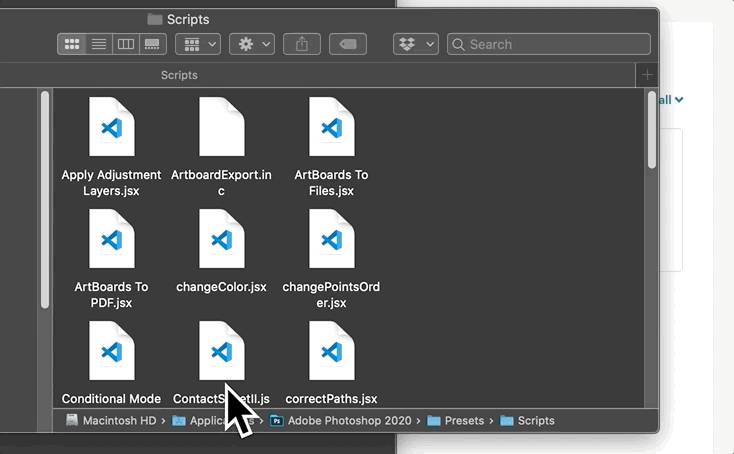The height and width of the screenshot is (454, 734).
Task: Click the changeColor.jsx file name
Action: (x=221, y=287)
